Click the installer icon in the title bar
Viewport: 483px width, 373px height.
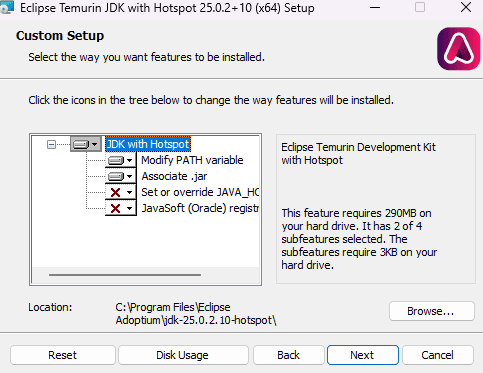[7, 7]
